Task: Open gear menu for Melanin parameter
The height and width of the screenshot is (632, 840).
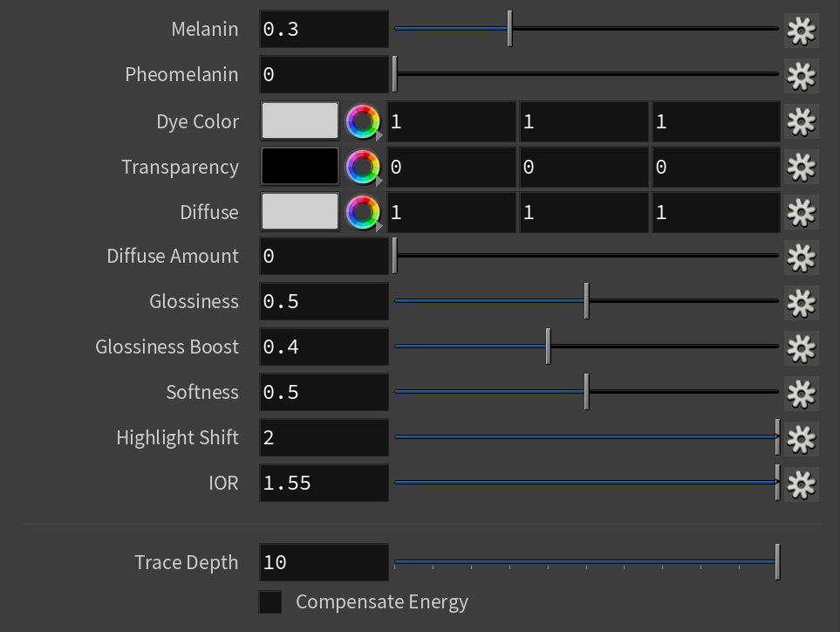Action: click(802, 30)
